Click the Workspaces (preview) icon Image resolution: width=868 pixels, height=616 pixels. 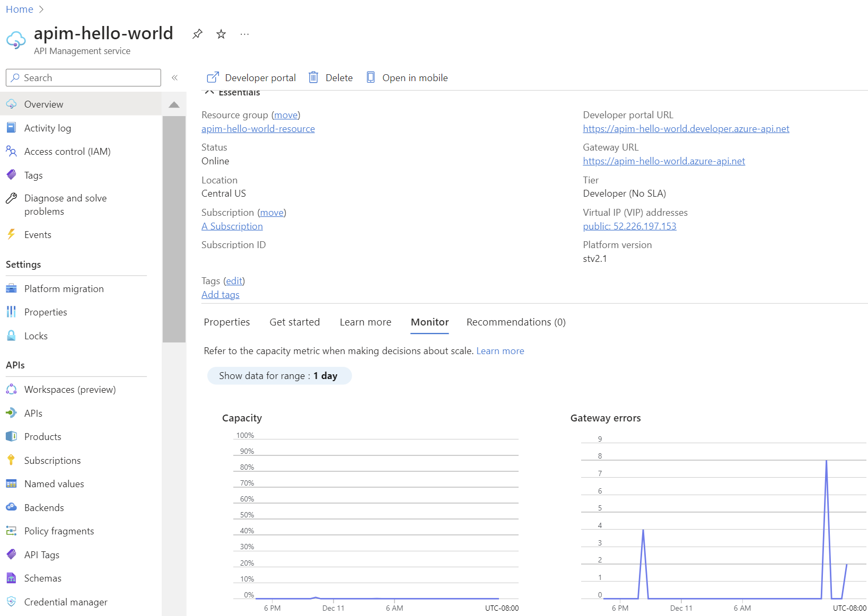pos(11,389)
